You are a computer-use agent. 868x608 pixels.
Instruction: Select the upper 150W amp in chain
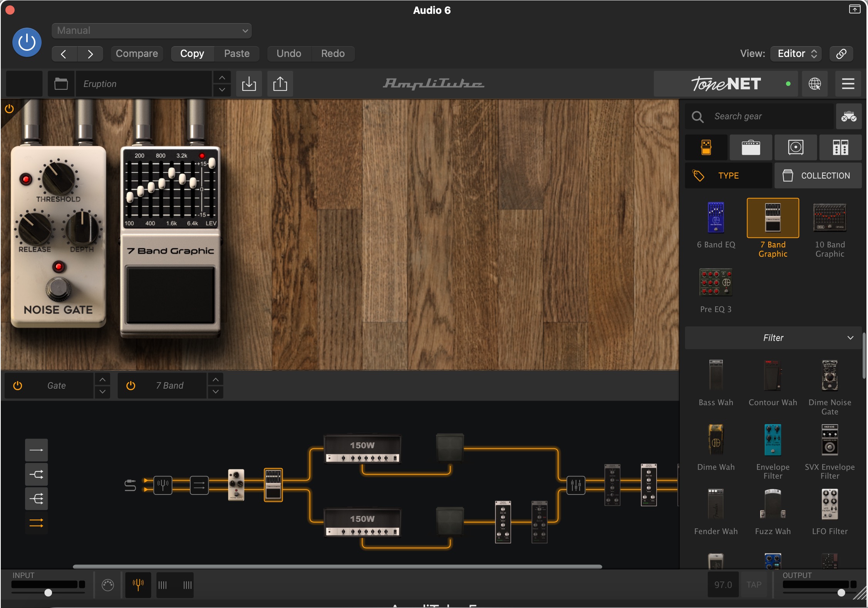point(362,449)
